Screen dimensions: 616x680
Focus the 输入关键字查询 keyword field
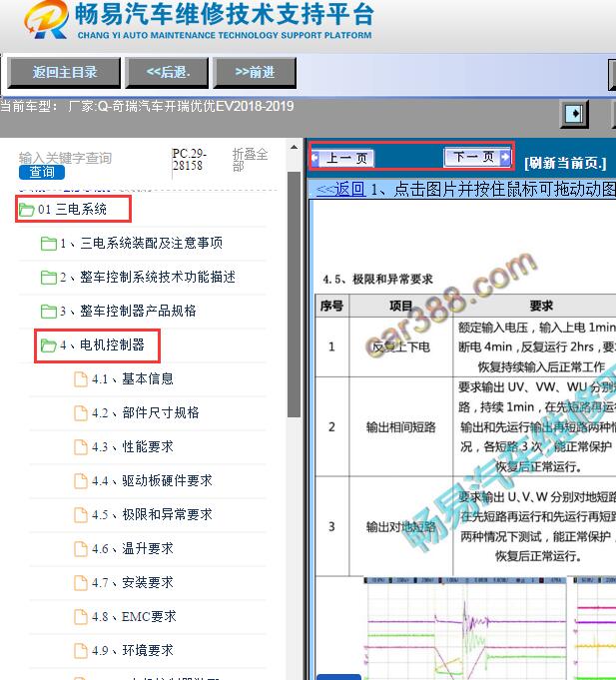[65, 158]
